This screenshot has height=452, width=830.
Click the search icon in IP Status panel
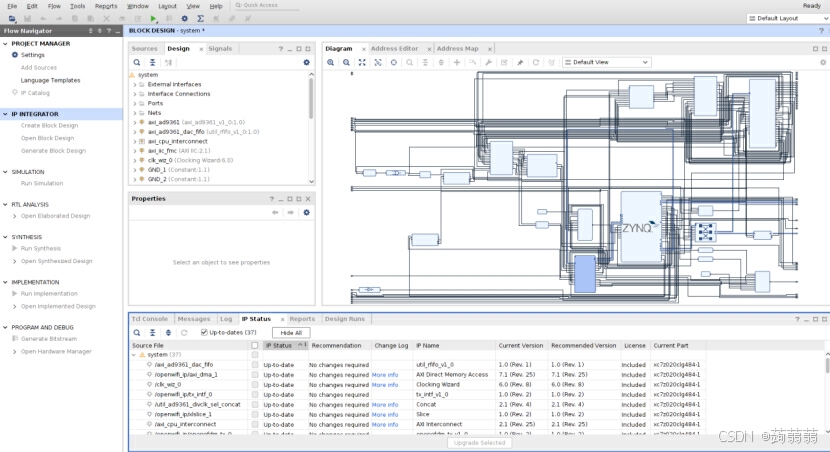137,333
